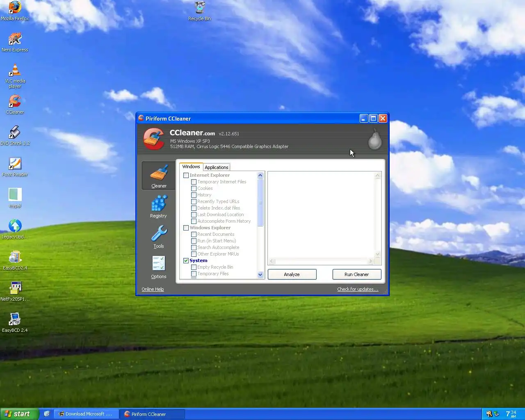Click cleaner list scroll down arrow
This screenshot has width=525, height=420.
pos(260,275)
